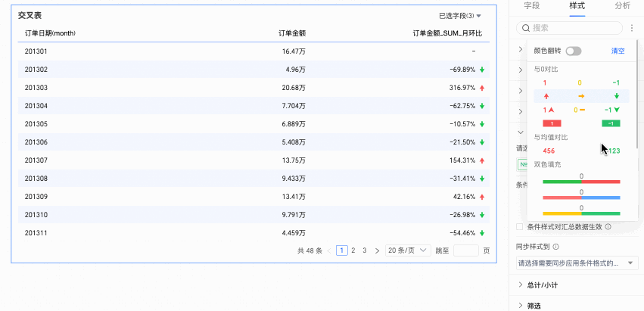Choose the yellow '0' text style
This screenshot has height=311, width=644.
click(580, 82)
